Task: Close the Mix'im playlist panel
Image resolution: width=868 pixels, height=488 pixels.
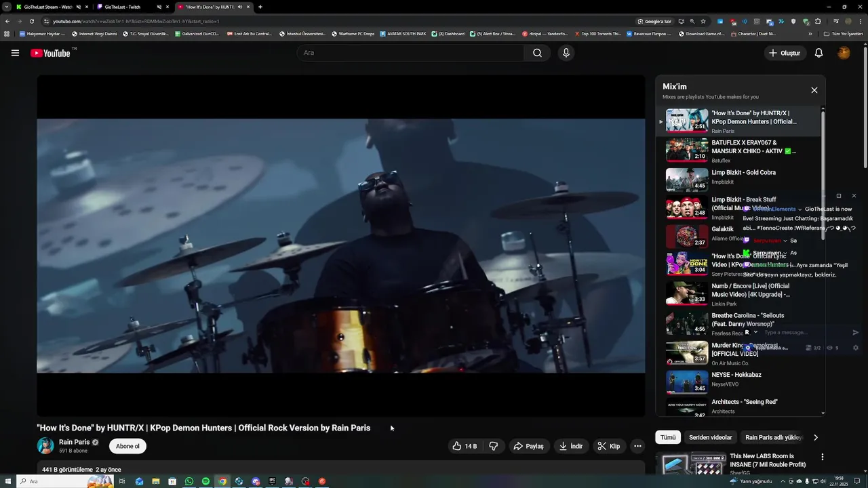Action: point(814,90)
